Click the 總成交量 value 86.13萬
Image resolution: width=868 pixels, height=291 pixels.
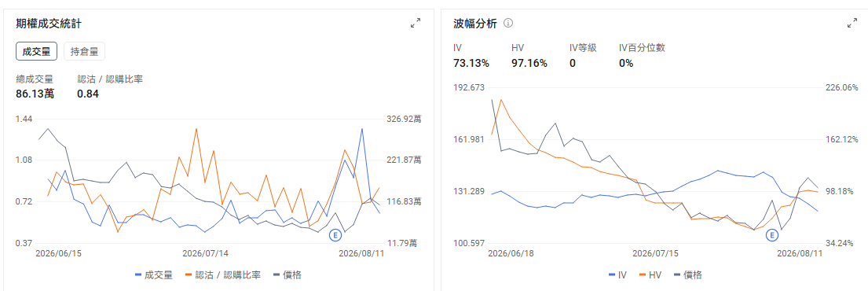pos(35,94)
